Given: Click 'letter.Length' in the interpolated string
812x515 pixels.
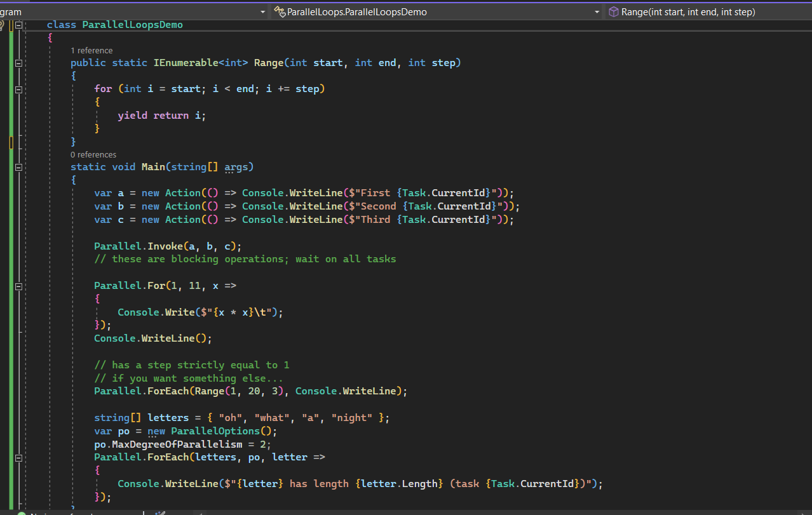Looking at the screenshot, I should pyautogui.click(x=399, y=483).
